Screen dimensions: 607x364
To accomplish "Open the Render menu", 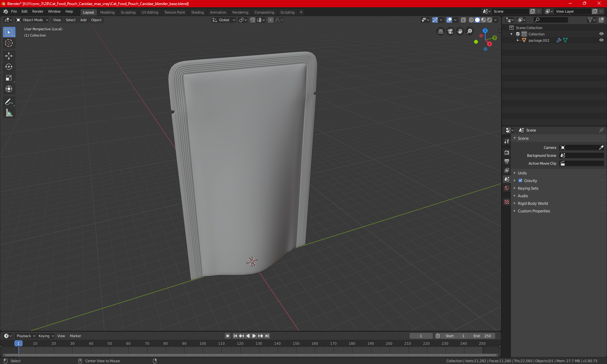I will point(38,11).
